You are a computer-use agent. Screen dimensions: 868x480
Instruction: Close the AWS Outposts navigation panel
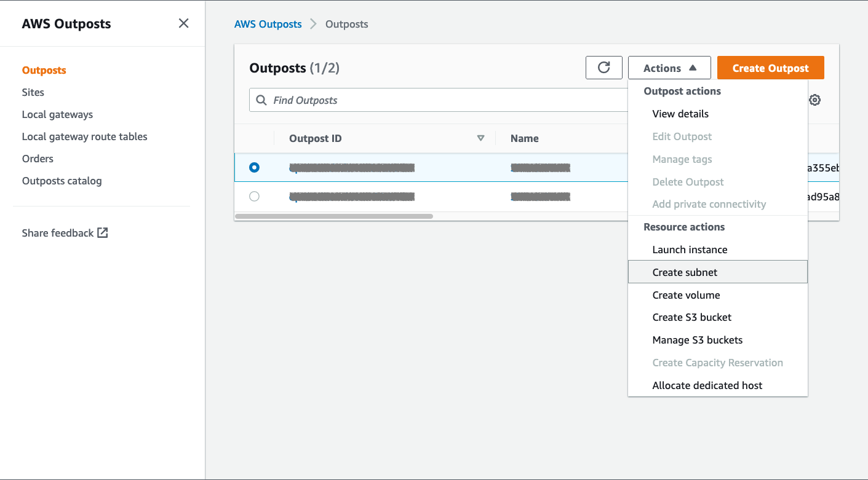point(183,23)
